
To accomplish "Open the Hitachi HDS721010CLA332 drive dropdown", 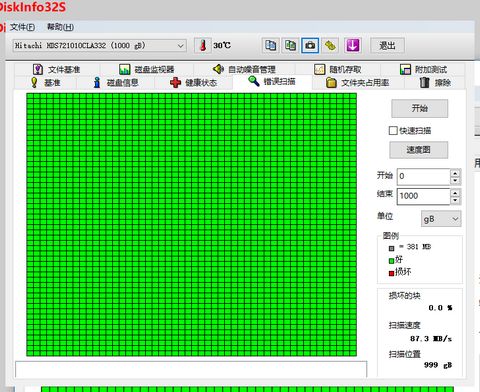I will [99, 45].
